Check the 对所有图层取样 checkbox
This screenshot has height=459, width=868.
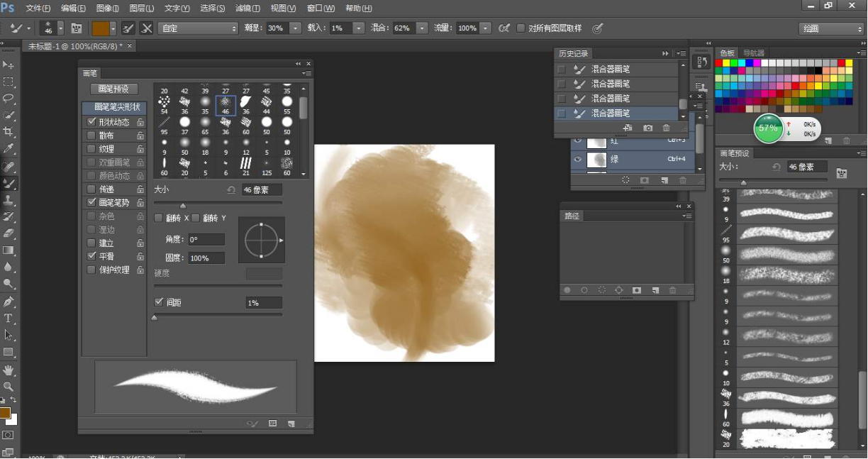pos(521,28)
